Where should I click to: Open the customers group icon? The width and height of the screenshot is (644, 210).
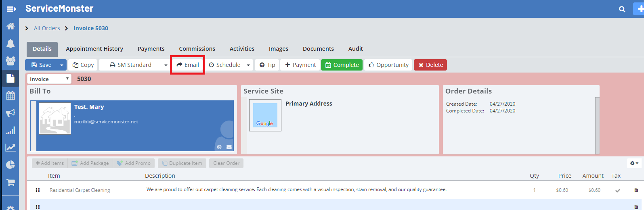10,60
